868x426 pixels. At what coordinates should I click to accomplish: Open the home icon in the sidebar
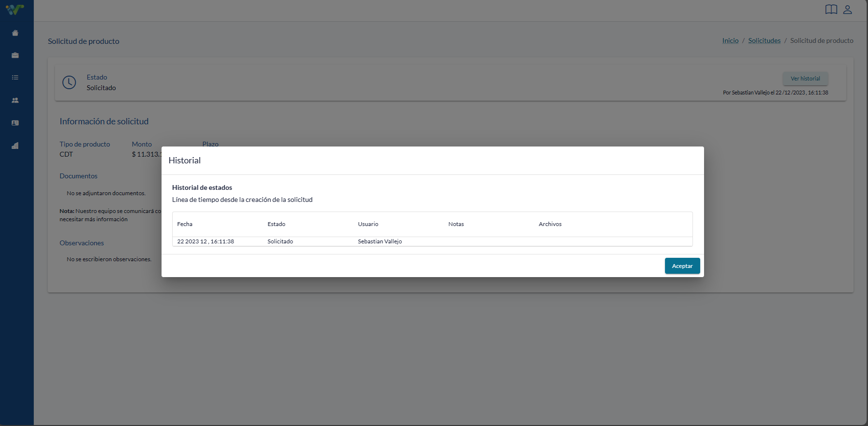(x=15, y=33)
